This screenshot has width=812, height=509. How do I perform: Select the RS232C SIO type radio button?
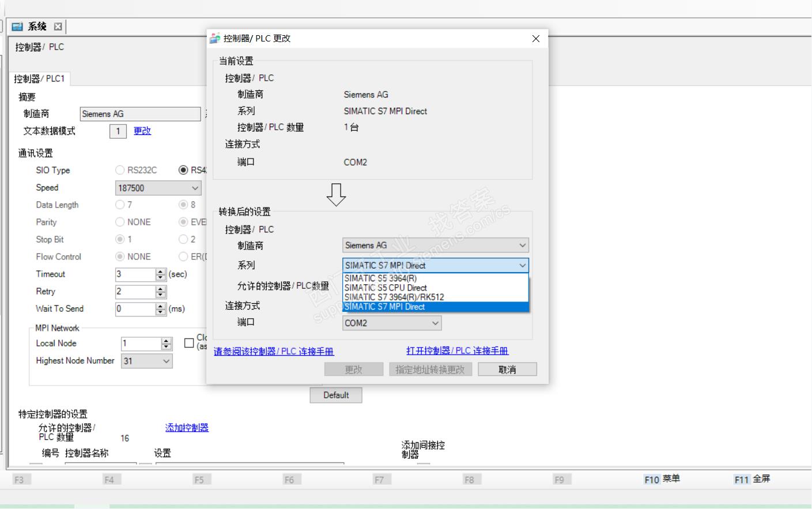click(x=120, y=170)
